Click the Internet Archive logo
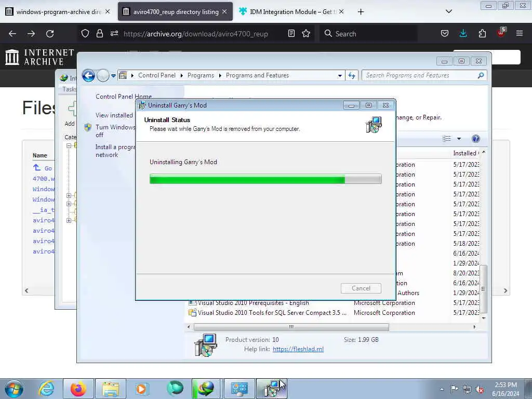 pyautogui.click(x=39, y=57)
